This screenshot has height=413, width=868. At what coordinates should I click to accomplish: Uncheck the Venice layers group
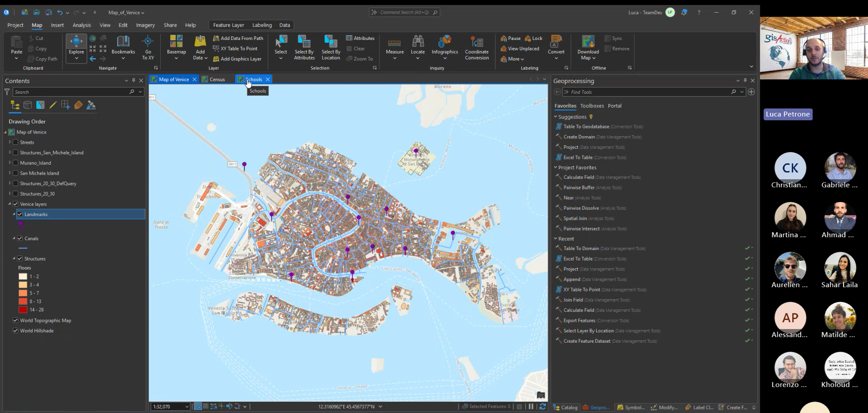15,204
